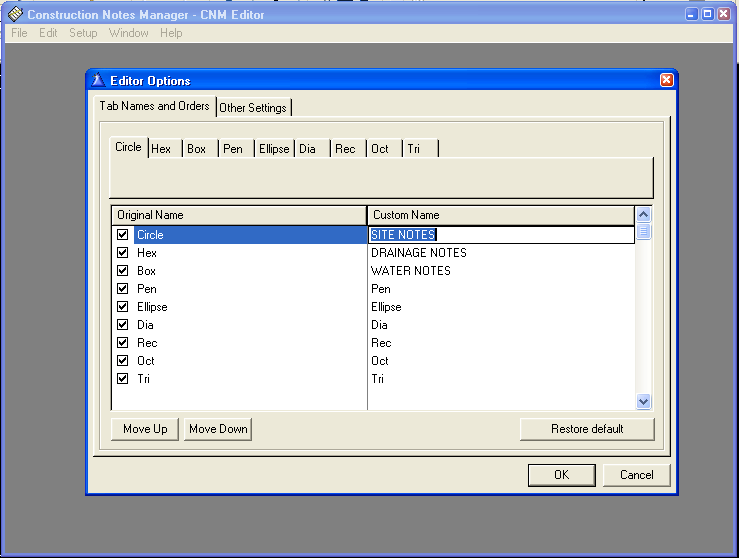Disable the Ellipse checkbox
The height and width of the screenshot is (558, 739).
[x=123, y=307]
